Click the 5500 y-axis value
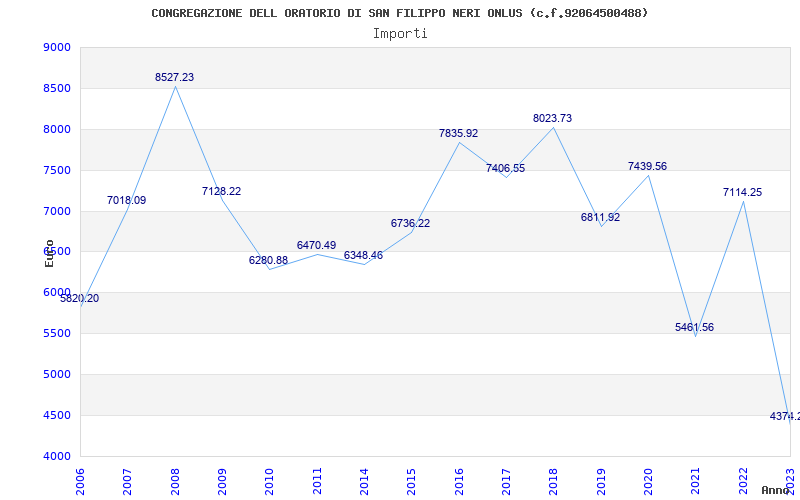This screenshot has width=800, height=500. [x=57, y=333]
